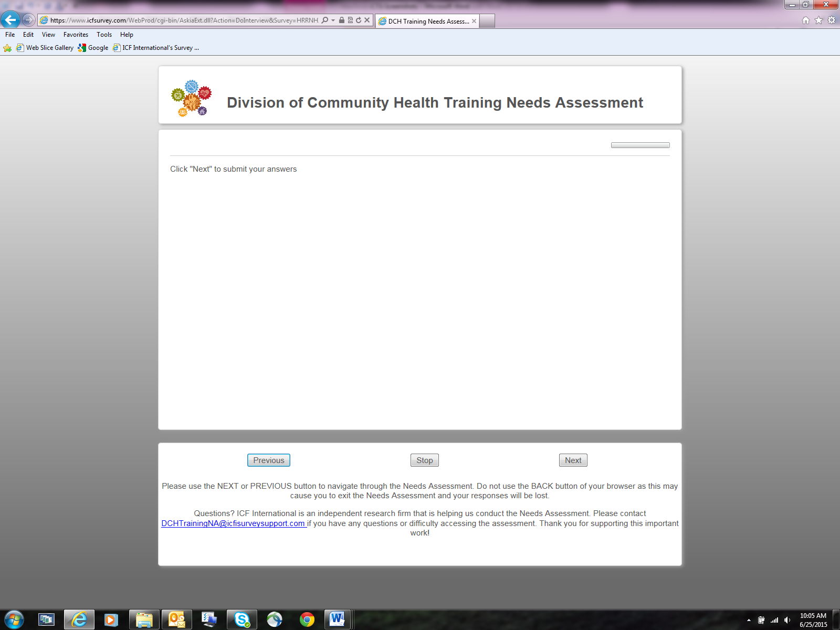
Task: Show hidden system tray icons
Action: click(749, 621)
